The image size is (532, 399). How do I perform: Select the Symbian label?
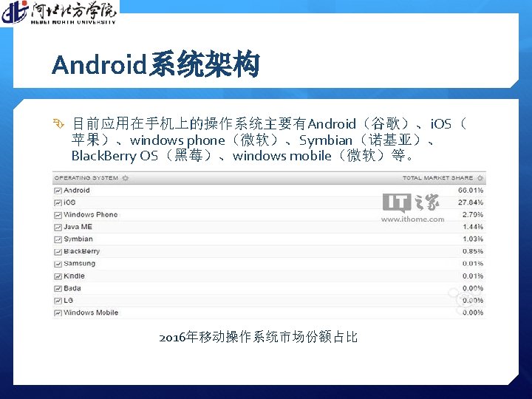coord(78,239)
